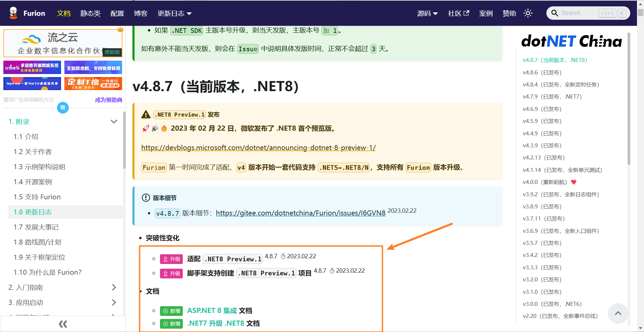Click the Furion mascot logo icon
Screen dimensions: 644x332
[x=13, y=13]
